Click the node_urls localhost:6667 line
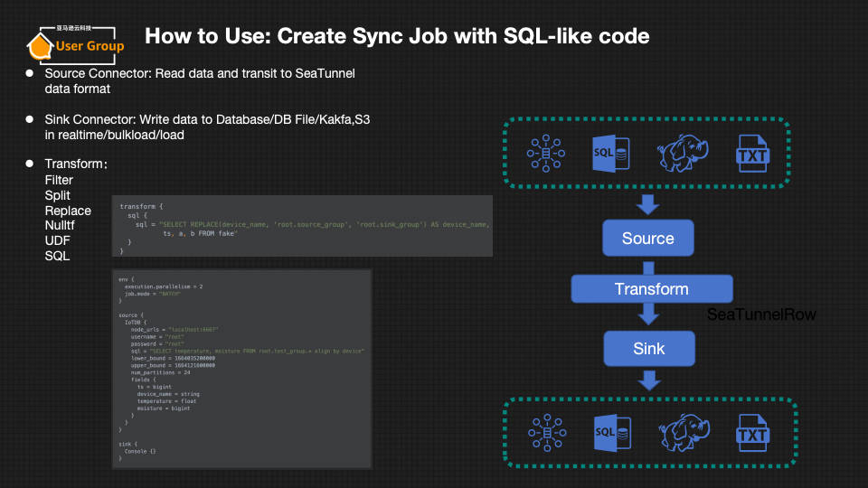 pos(175,330)
